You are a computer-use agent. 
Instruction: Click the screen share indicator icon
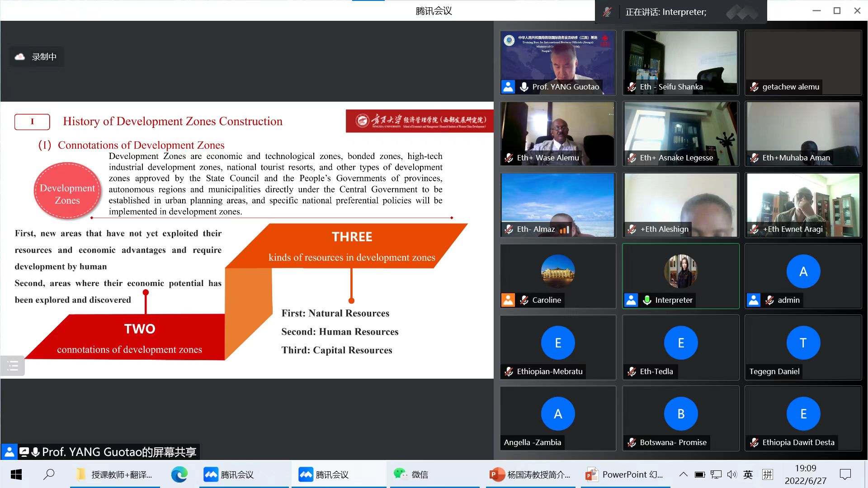point(24,452)
